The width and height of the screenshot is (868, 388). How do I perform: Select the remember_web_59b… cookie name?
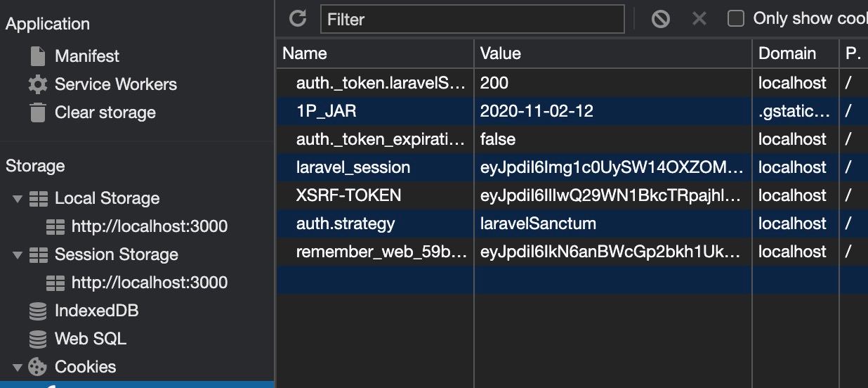(381, 252)
